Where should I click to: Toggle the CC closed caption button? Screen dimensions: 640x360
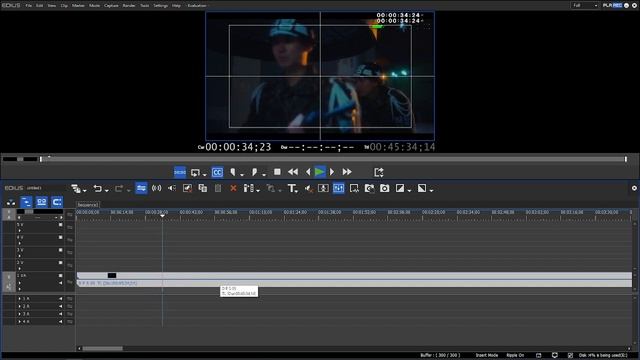tap(217, 172)
